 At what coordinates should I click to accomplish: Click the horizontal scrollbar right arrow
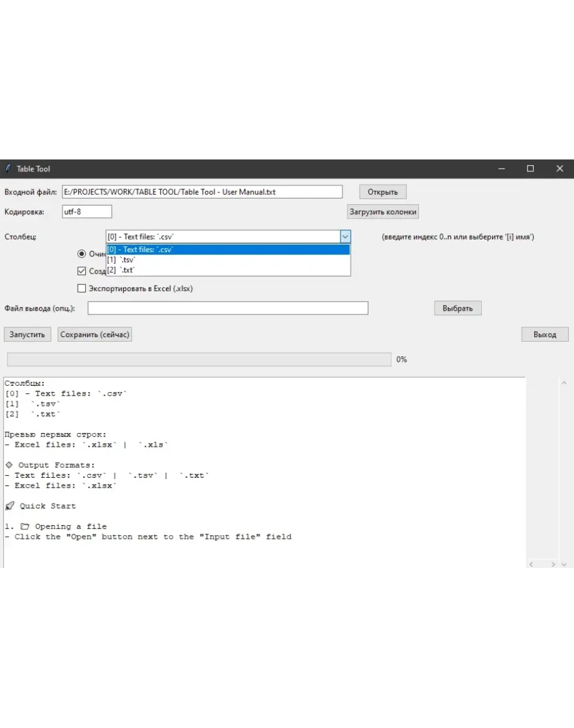click(x=553, y=564)
